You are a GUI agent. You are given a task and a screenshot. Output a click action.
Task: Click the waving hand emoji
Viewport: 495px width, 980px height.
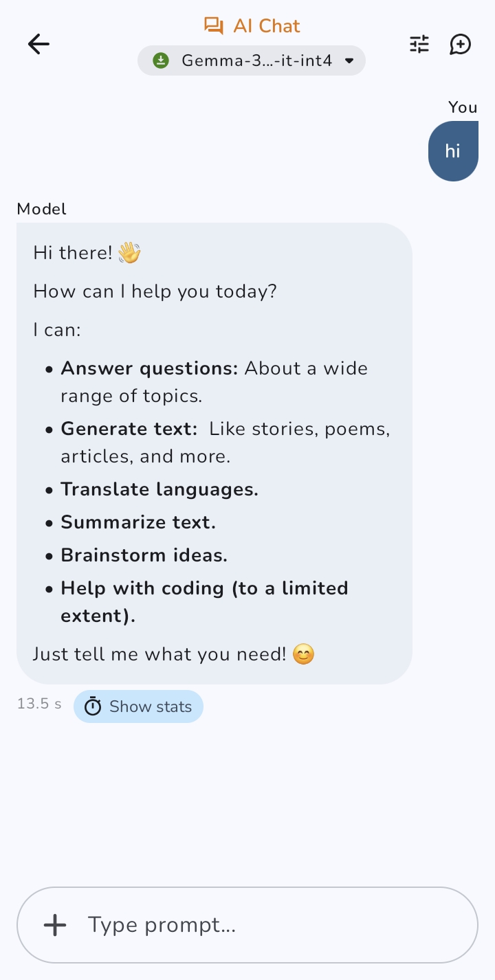(129, 253)
